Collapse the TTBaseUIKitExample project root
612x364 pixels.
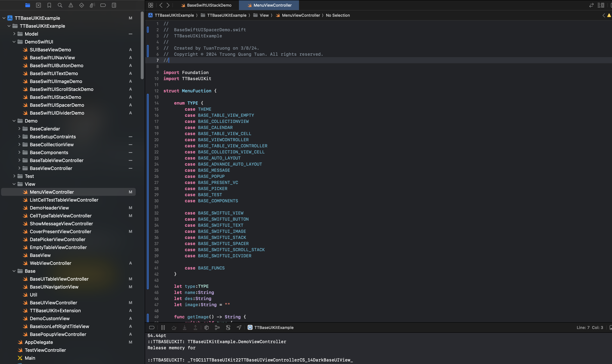click(x=4, y=18)
